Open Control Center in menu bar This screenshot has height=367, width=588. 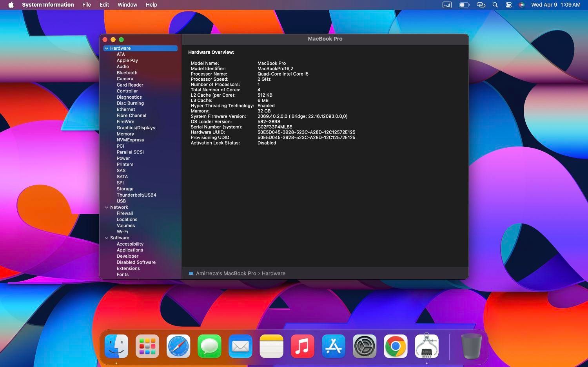(x=509, y=5)
